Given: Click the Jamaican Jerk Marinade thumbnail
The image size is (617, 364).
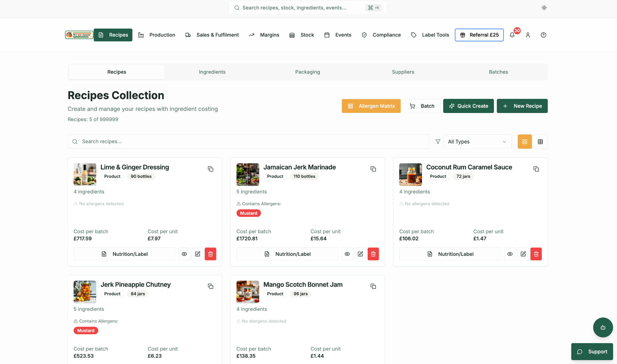Looking at the screenshot, I should (248, 175).
